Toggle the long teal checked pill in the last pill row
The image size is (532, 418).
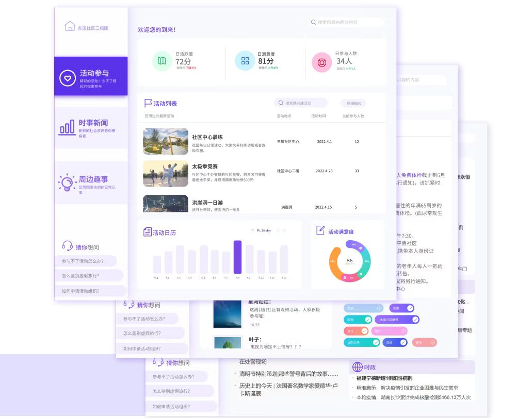point(362,342)
